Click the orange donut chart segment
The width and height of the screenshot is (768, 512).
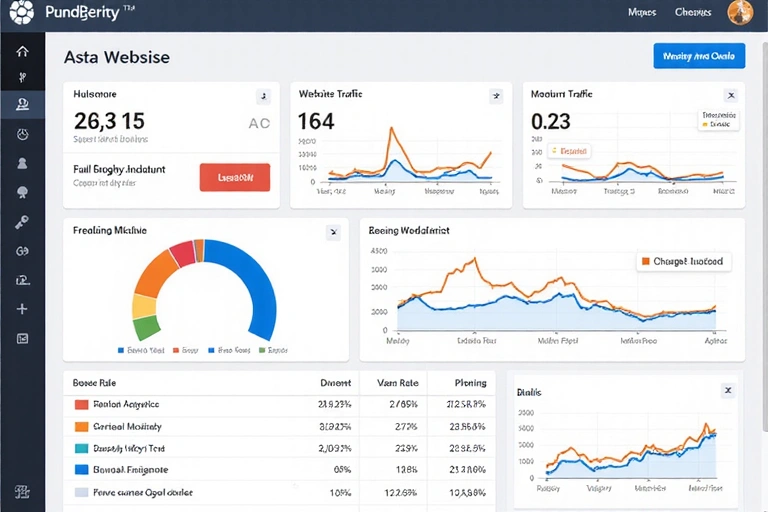point(156,274)
